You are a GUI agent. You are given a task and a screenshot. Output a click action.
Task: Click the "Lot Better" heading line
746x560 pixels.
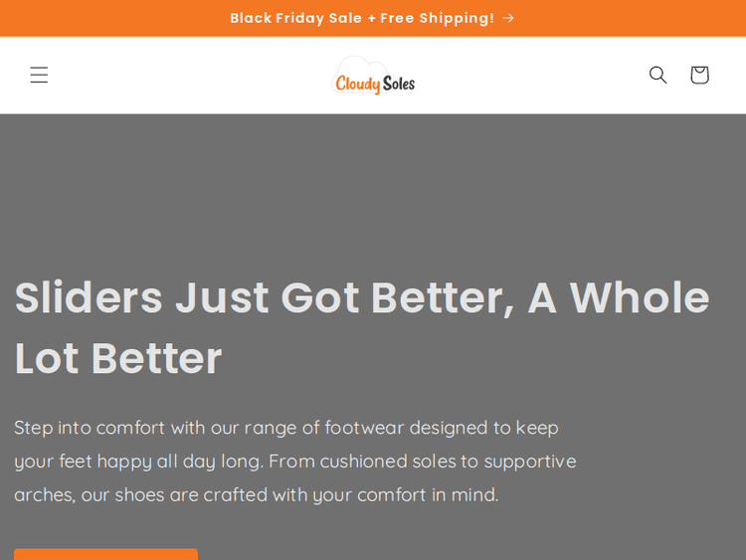point(118,359)
